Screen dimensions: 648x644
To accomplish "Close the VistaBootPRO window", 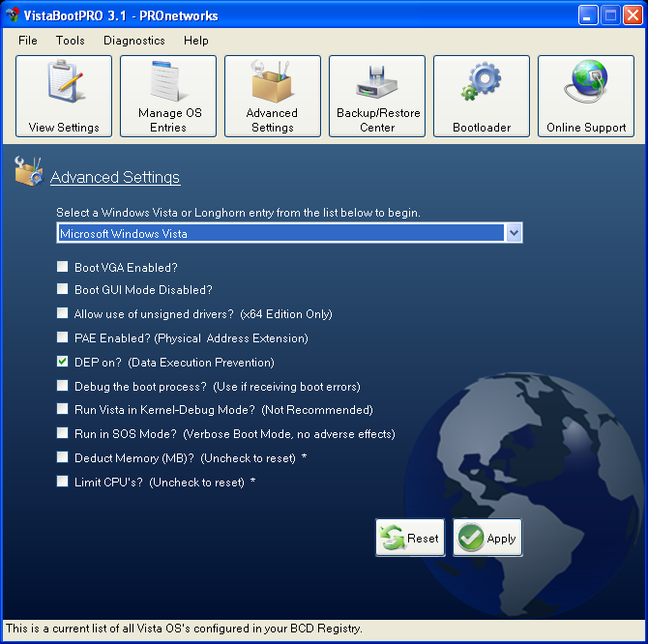I will point(633,15).
